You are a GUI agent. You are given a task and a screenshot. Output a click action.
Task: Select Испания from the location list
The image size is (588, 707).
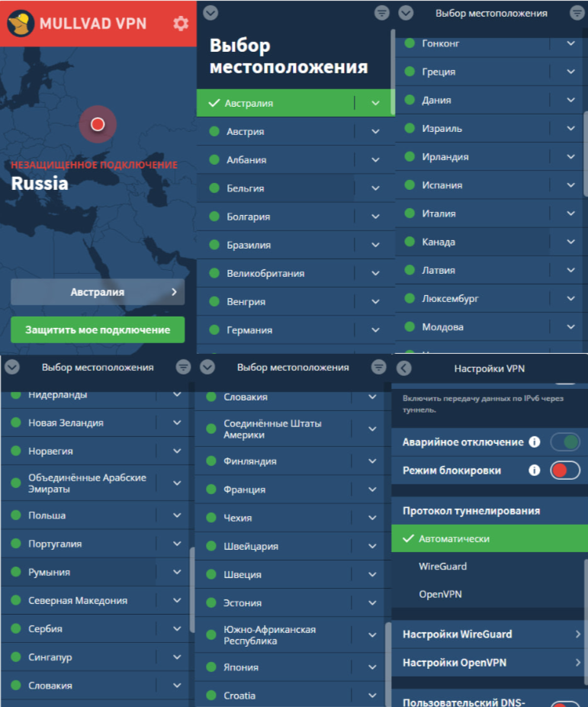(x=473, y=185)
